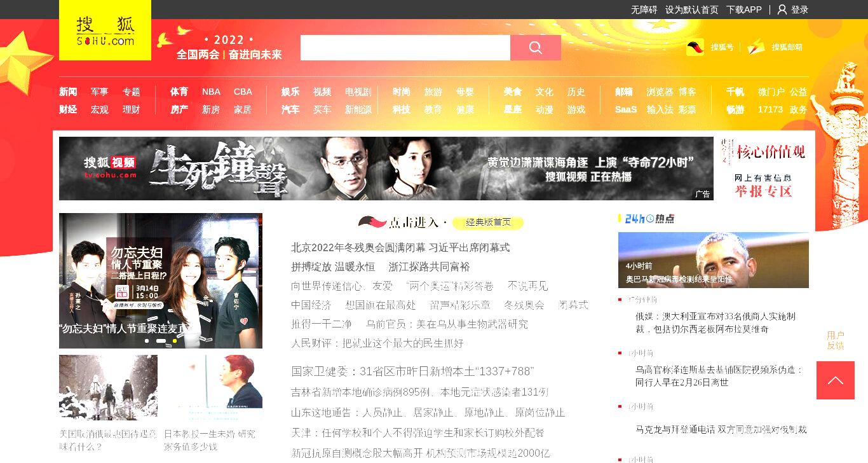Screen dimensions: 868x463
Task: Open the 历史 channel
Action: coord(576,92)
